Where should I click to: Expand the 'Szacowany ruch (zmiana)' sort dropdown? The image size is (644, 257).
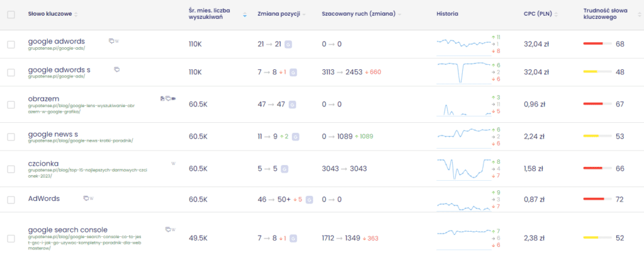(399, 14)
